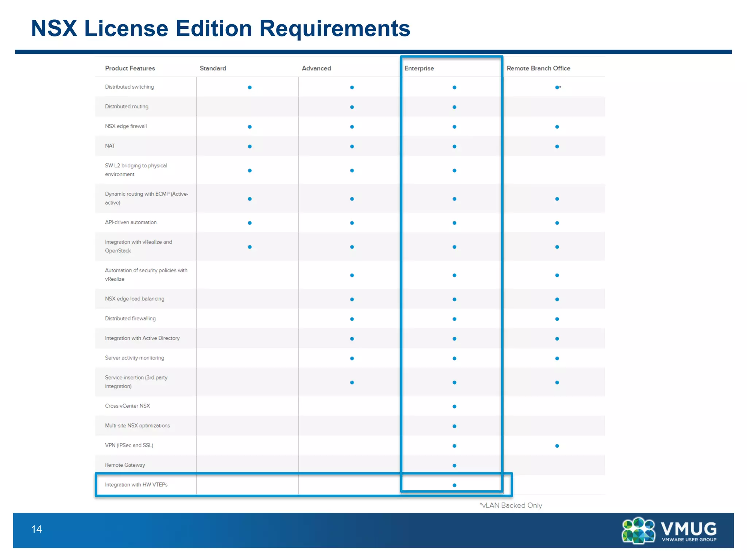This screenshot has height=560, width=747.
Task: Click Standard dot for Distributed switching
Action: 250,87
